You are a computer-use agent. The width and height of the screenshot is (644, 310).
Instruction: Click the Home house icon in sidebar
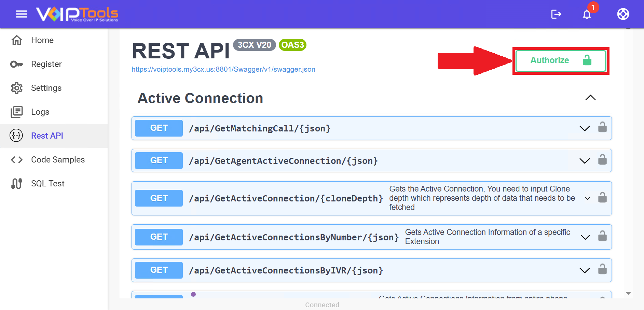17,40
